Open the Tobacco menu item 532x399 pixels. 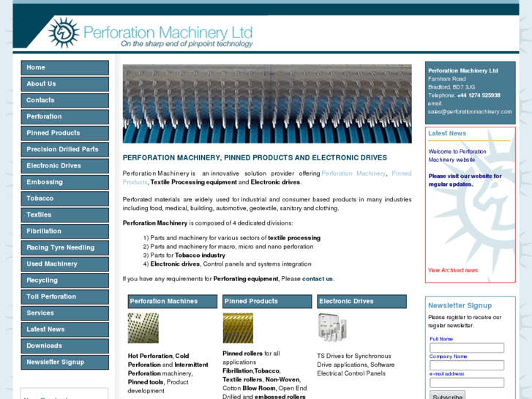65,198
